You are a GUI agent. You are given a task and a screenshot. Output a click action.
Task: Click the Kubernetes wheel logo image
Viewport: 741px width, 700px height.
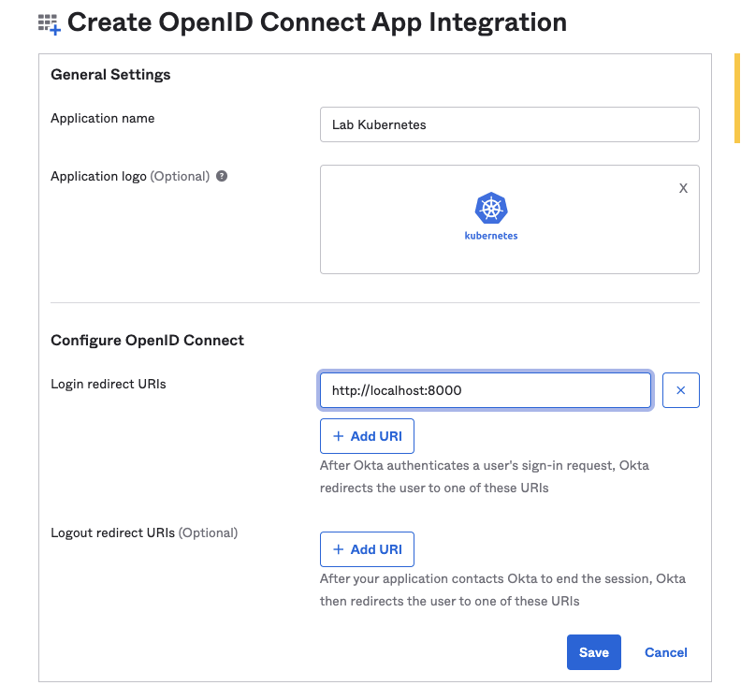click(491, 209)
